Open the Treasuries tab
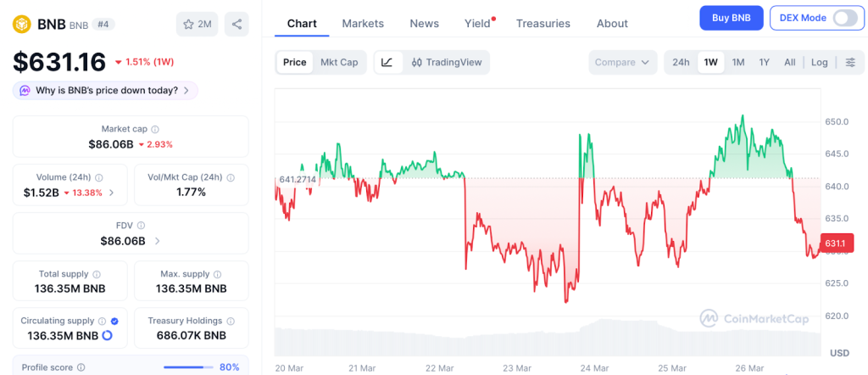868x375 pixels. click(x=543, y=24)
